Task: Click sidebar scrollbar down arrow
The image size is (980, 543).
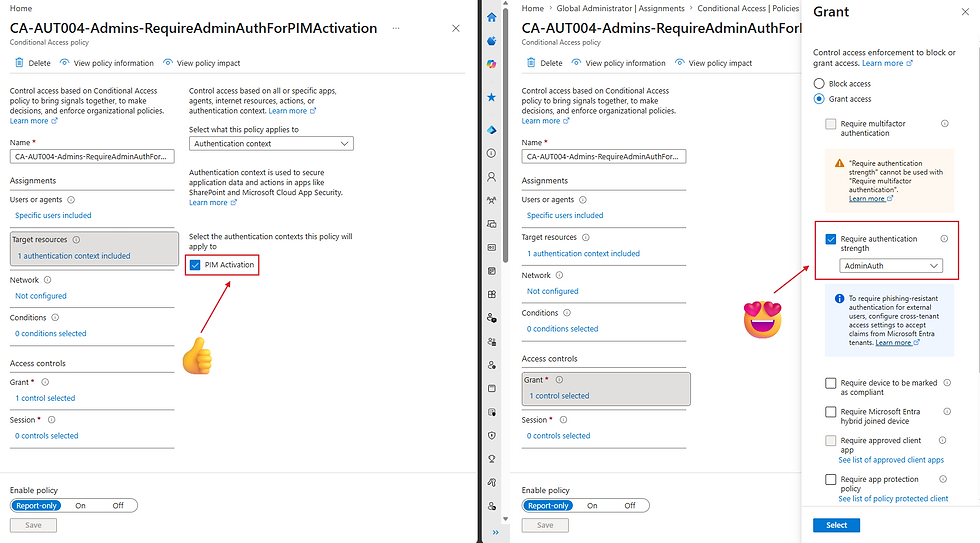Action: [x=505, y=519]
